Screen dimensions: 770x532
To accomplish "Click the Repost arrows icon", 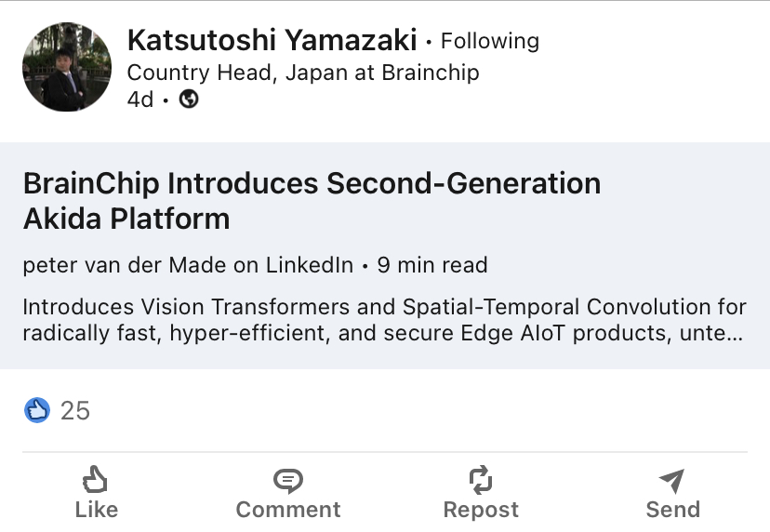I will 481,480.
